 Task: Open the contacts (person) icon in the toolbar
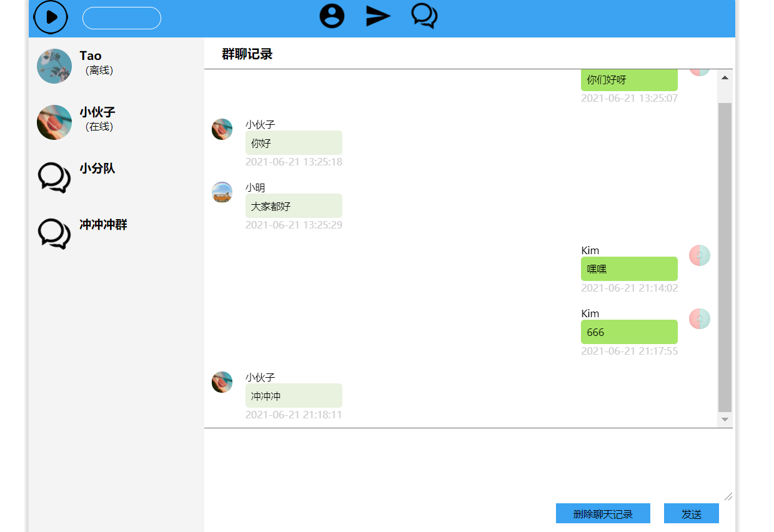click(x=332, y=16)
